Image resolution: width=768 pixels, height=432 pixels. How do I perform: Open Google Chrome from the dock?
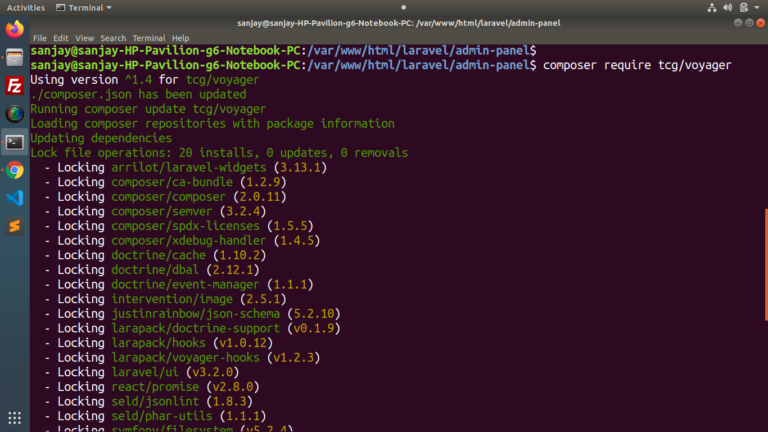tap(14, 170)
